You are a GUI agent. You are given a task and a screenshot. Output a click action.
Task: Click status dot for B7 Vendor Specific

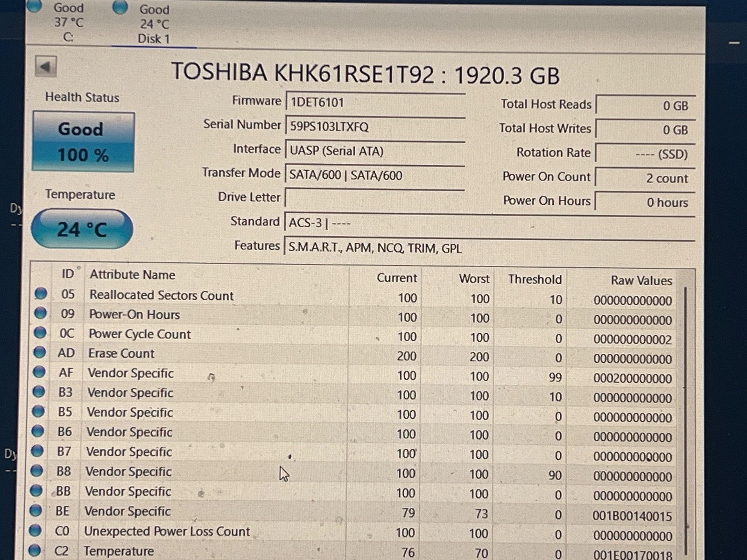37,451
